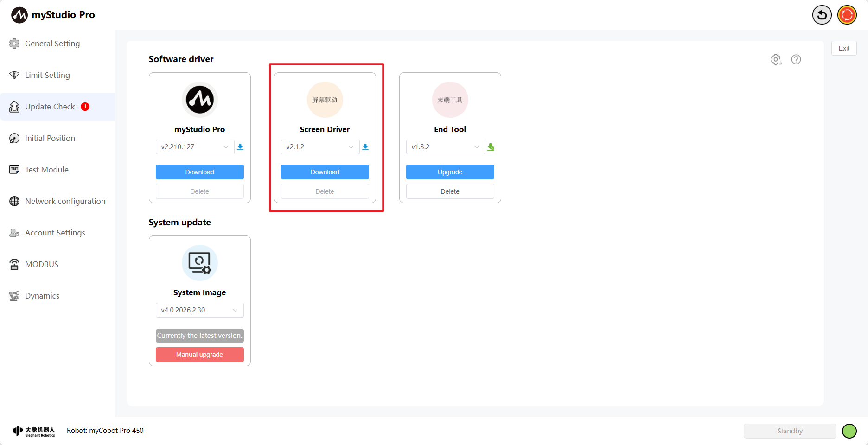Click the System Image icon
868x445 pixels.
pyautogui.click(x=199, y=263)
